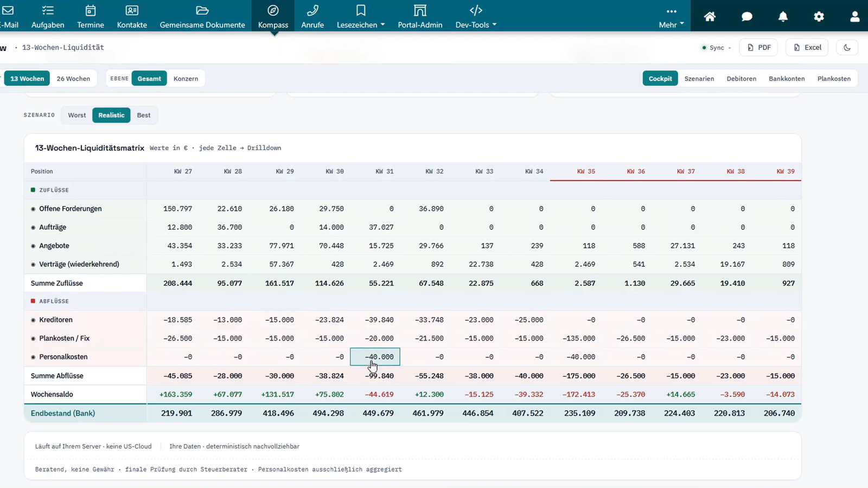Export report as Excel

pyautogui.click(x=807, y=48)
